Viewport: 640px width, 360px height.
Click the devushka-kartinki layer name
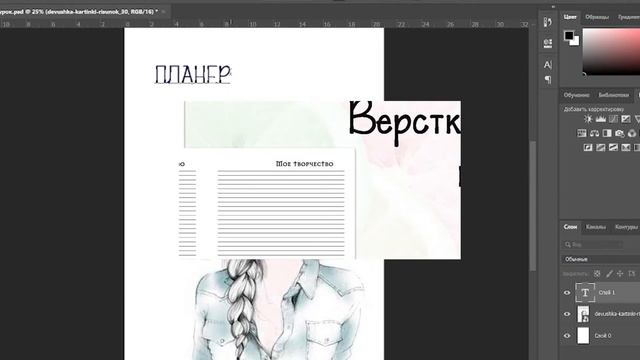(x=617, y=314)
